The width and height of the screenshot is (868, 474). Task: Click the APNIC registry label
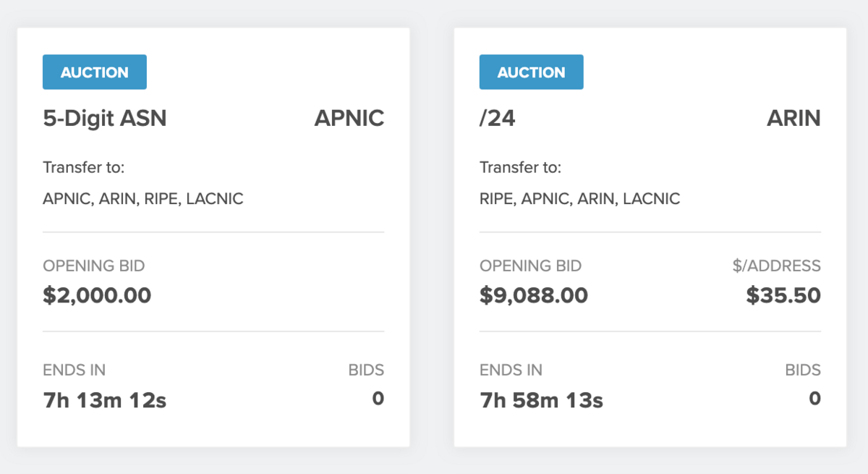point(349,118)
